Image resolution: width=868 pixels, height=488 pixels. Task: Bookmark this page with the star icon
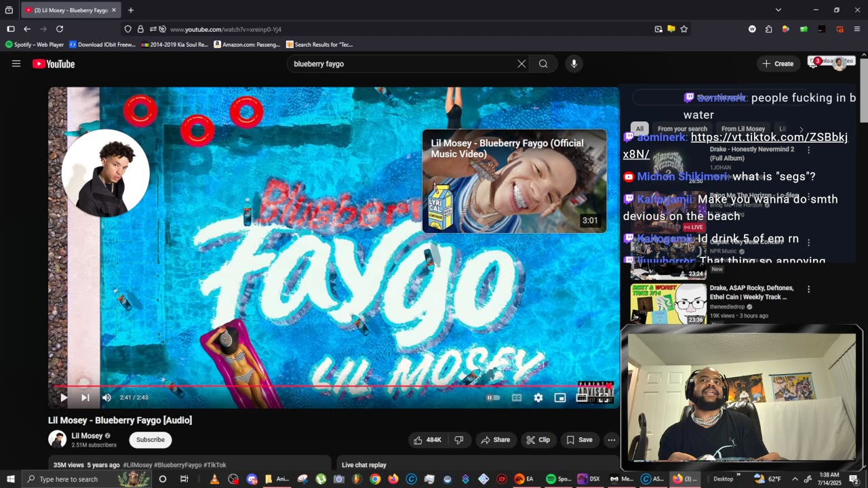click(x=684, y=29)
